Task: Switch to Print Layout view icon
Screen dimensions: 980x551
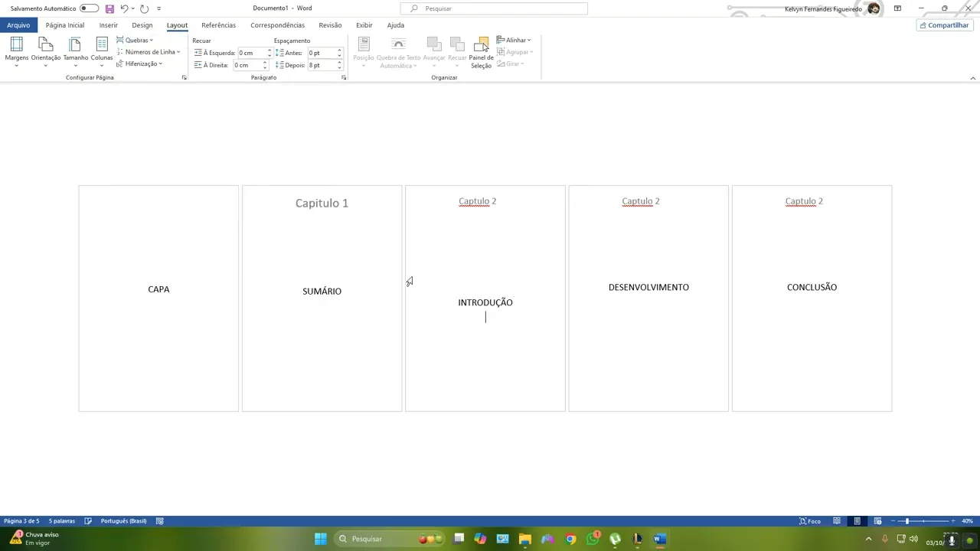Action: 857,521
